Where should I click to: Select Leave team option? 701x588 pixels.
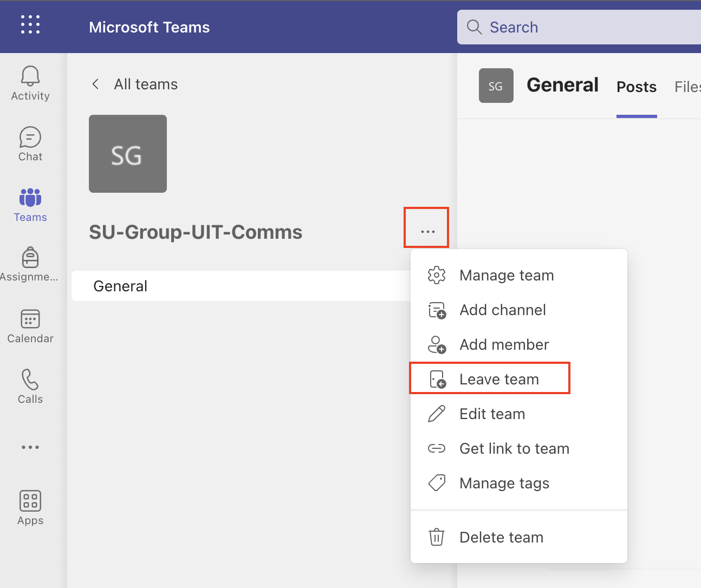point(498,379)
